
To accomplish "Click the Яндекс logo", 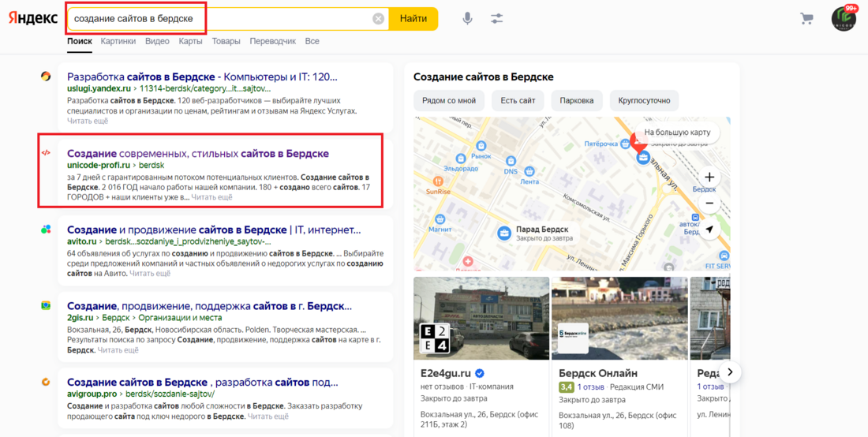I will (33, 18).
